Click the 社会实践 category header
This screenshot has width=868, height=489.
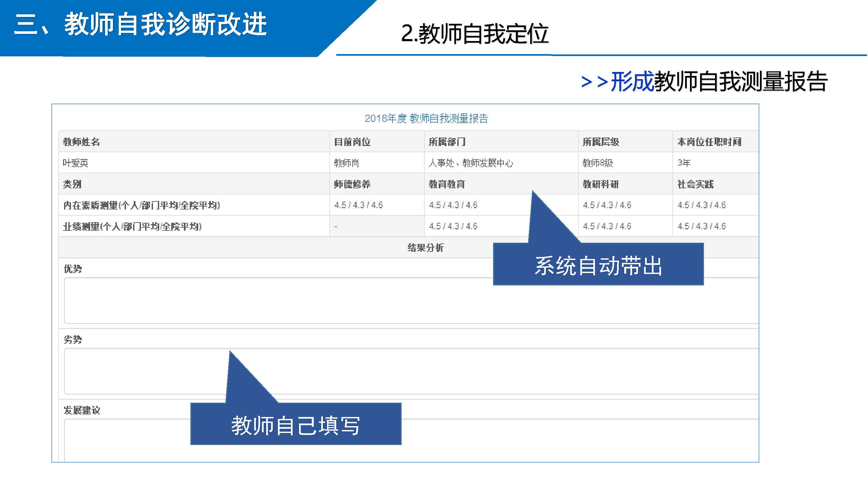pos(696,184)
